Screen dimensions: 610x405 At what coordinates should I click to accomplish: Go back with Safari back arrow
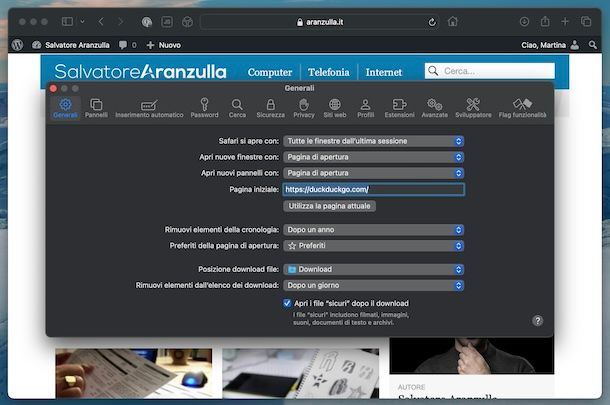[101, 21]
